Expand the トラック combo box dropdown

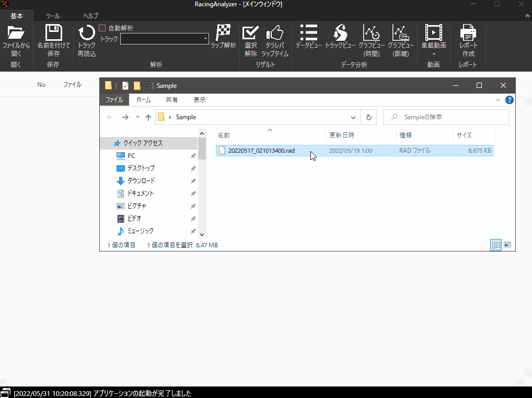click(x=205, y=39)
